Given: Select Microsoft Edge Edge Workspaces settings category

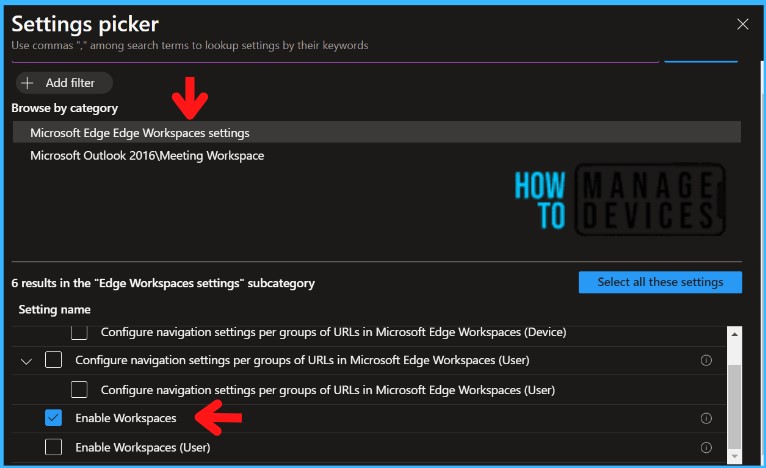Looking at the screenshot, I should click(377, 133).
